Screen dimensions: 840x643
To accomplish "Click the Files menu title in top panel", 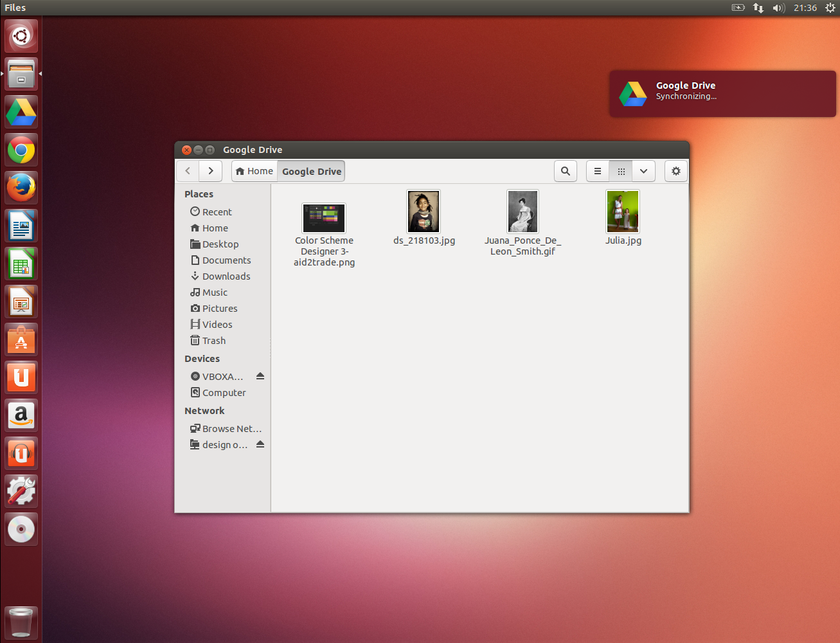I will (15, 8).
